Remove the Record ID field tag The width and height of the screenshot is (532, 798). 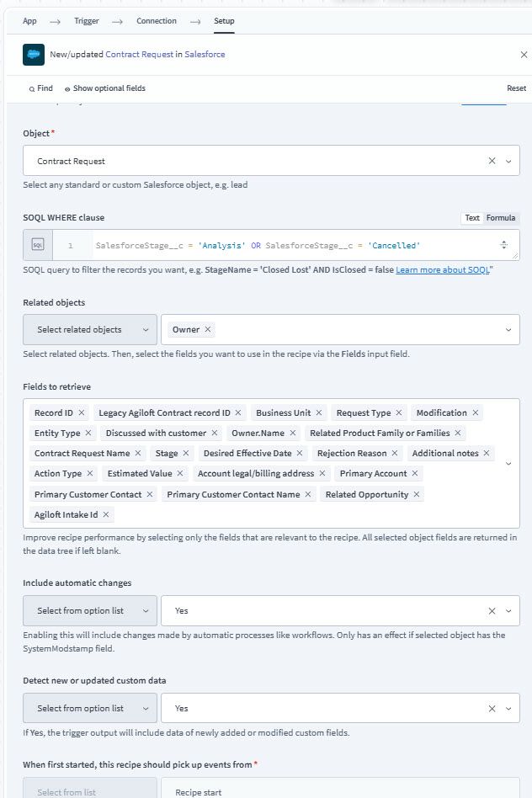pyautogui.click(x=82, y=412)
